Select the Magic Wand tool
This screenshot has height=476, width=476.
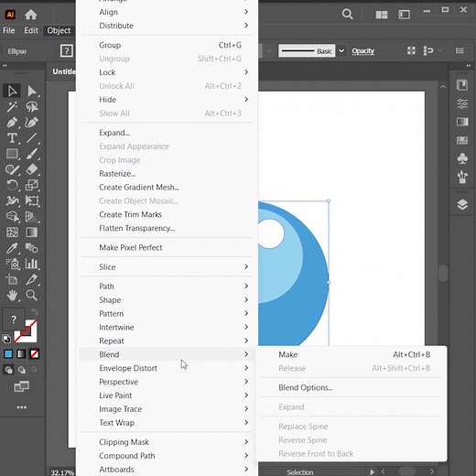tap(12, 107)
